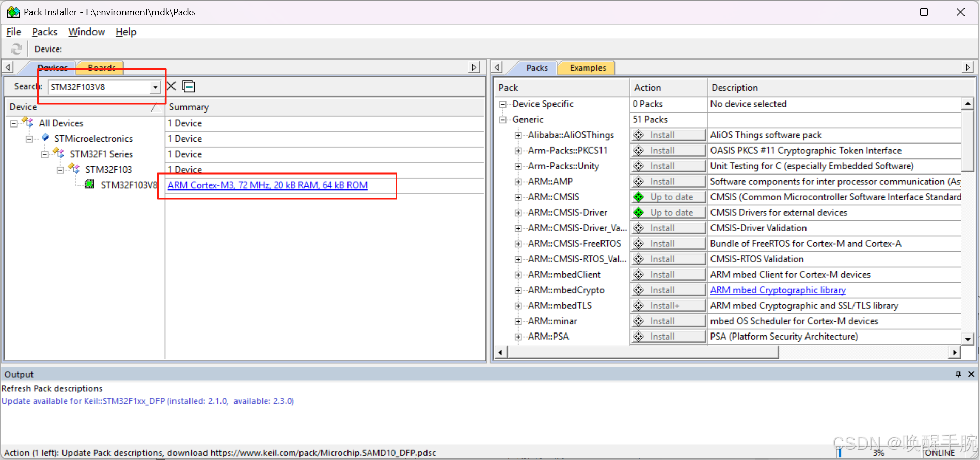This screenshot has height=460, width=980.
Task: Collapse the All Devices tree node
Action: point(14,123)
